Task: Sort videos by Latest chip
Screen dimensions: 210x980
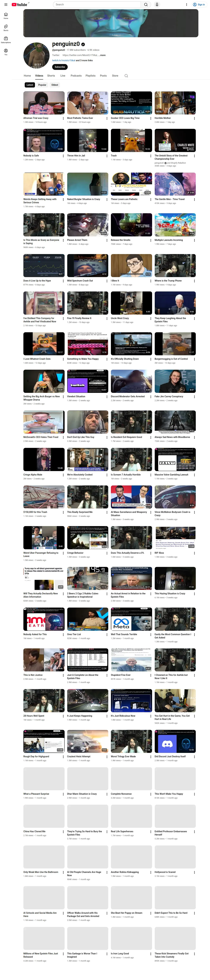Action: tap(30, 85)
